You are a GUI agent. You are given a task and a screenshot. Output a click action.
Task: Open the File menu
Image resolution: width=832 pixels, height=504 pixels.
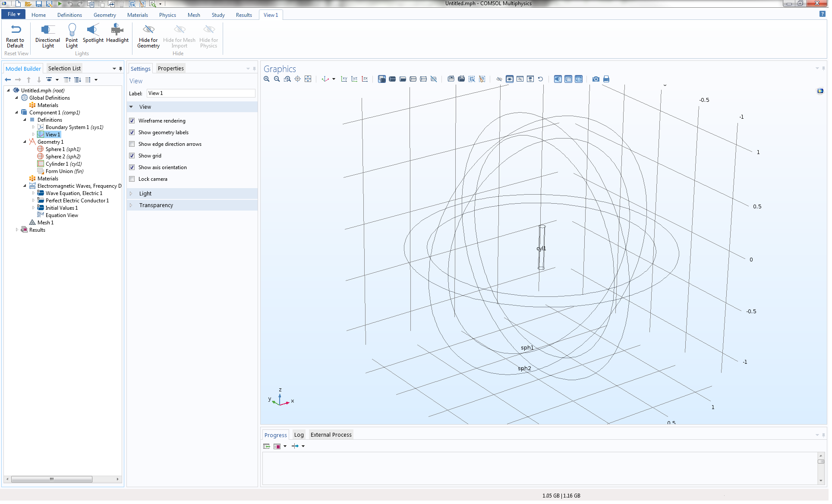click(x=14, y=14)
